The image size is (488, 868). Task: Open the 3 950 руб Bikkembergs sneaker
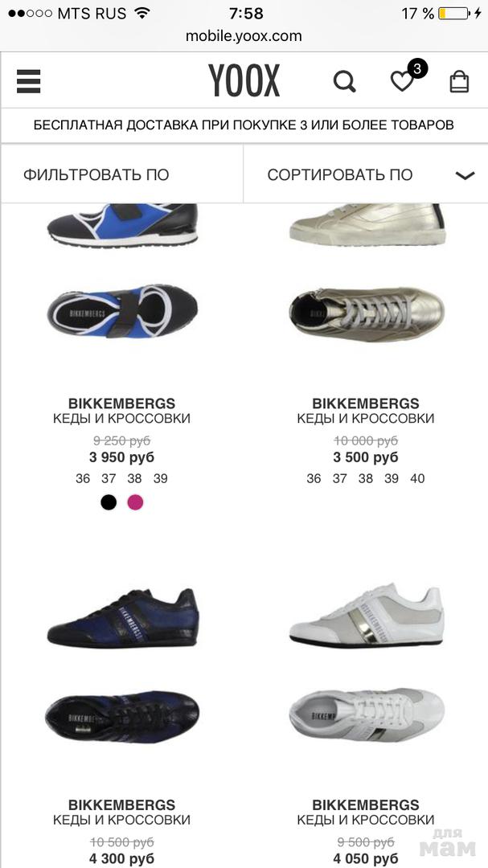[x=122, y=457]
